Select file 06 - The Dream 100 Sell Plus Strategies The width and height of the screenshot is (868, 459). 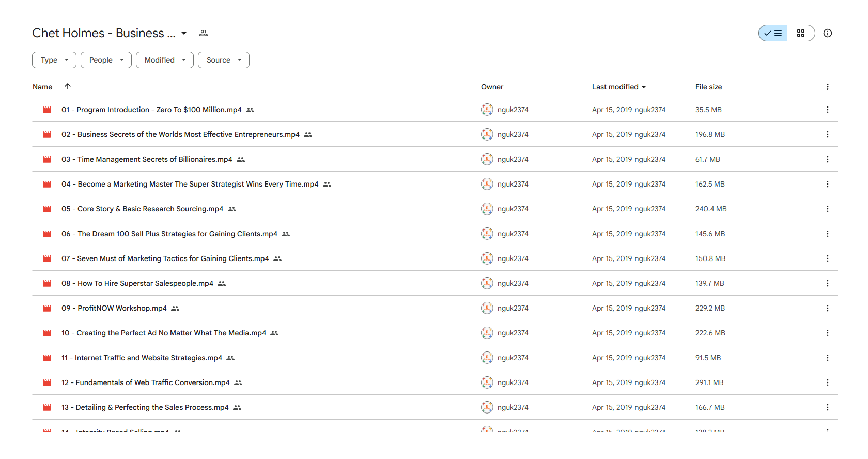169,234
